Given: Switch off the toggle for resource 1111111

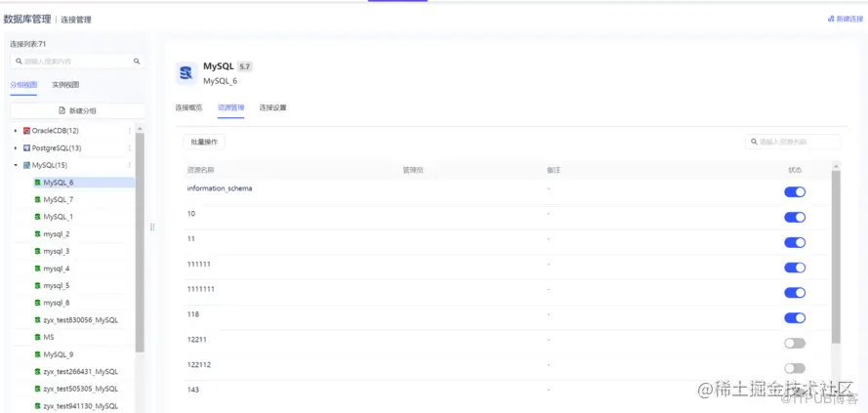Looking at the screenshot, I should (795, 293).
